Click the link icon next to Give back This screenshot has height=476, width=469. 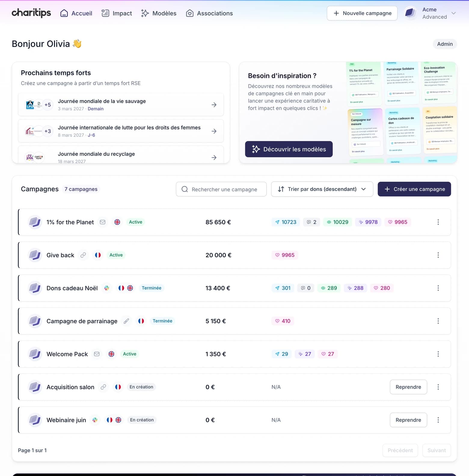[x=83, y=255]
